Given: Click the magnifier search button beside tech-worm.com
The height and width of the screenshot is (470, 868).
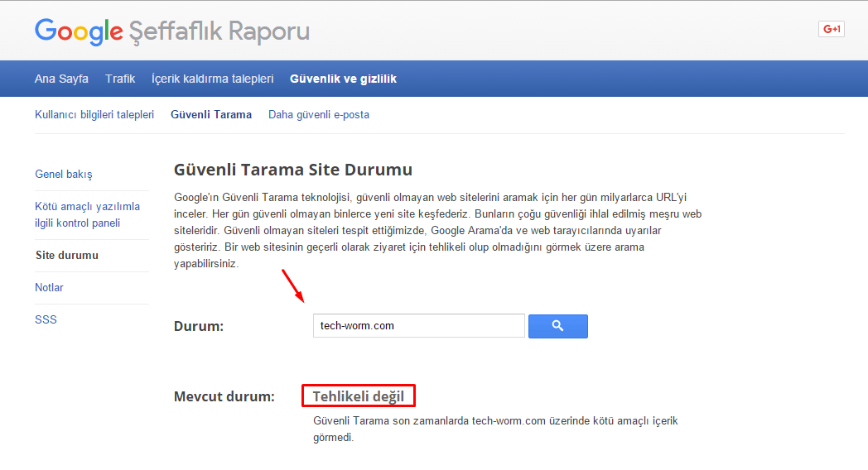Looking at the screenshot, I should coord(557,326).
